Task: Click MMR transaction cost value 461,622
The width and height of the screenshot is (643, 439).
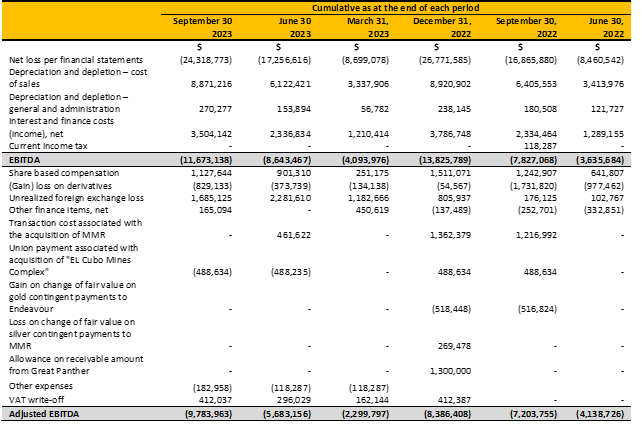Action: pos(294,235)
